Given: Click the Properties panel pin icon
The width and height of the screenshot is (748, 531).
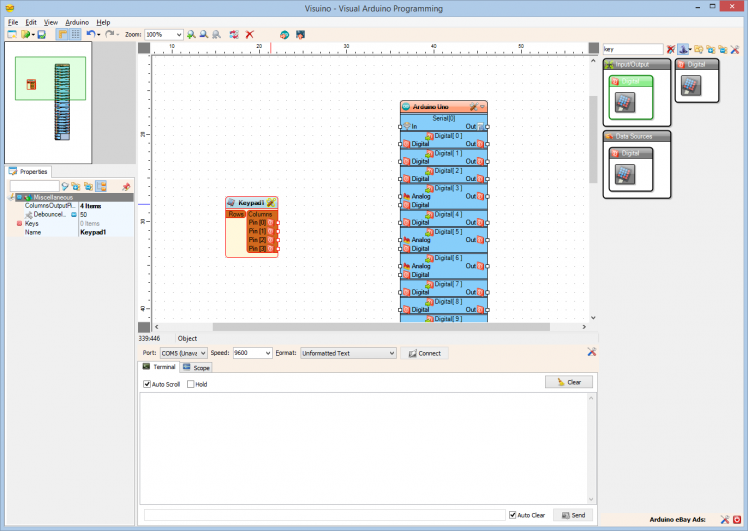Looking at the screenshot, I should pyautogui.click(x=126, y=187).
